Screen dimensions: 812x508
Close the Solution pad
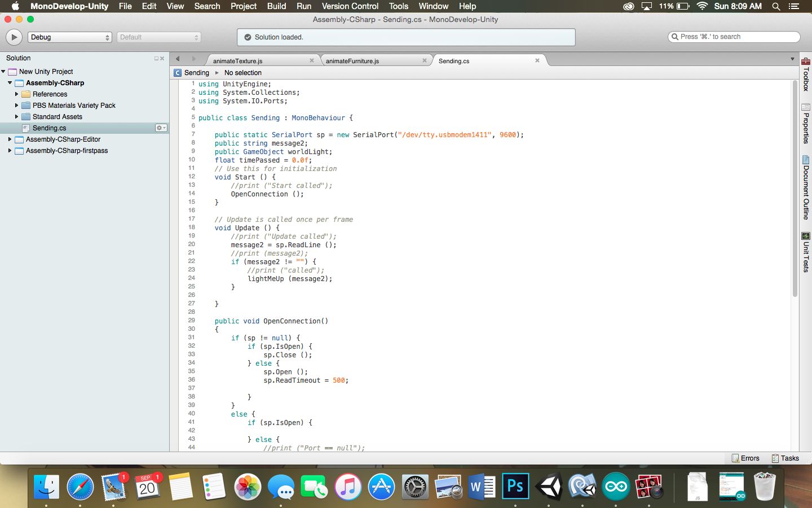tap(162, 58)
